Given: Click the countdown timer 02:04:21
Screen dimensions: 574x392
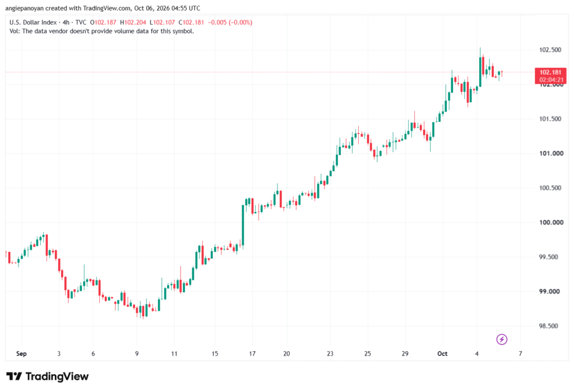Looking at the screenshot, I should tap(551, 80).
